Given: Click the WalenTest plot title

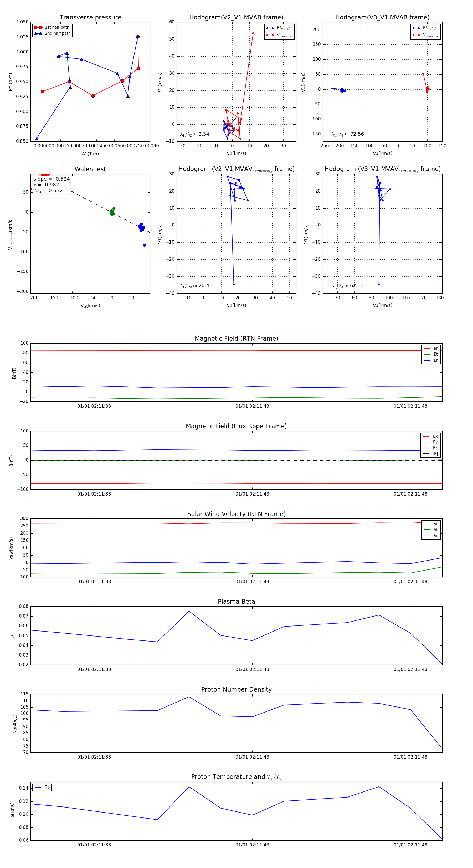Looking at the screenshot, I should click(90, 169).
